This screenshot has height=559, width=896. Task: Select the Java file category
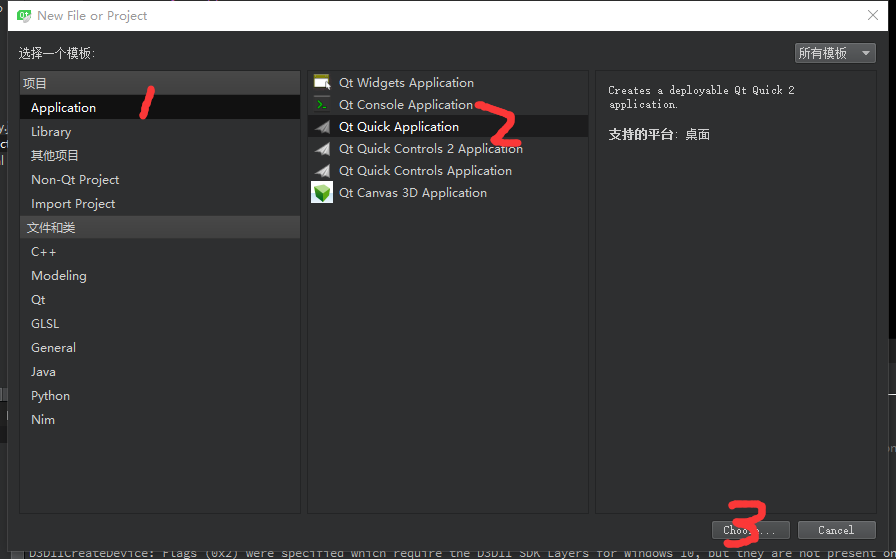click(x=159, y=372)
